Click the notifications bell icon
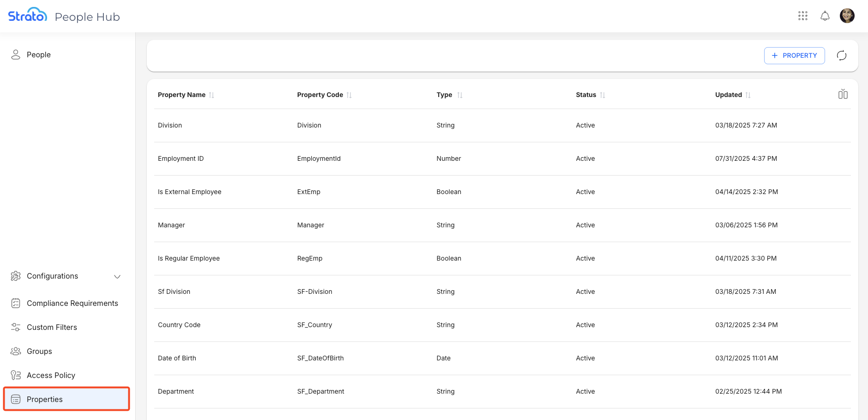This screenshot has height=420, width=868. click(x=825, y=16)
